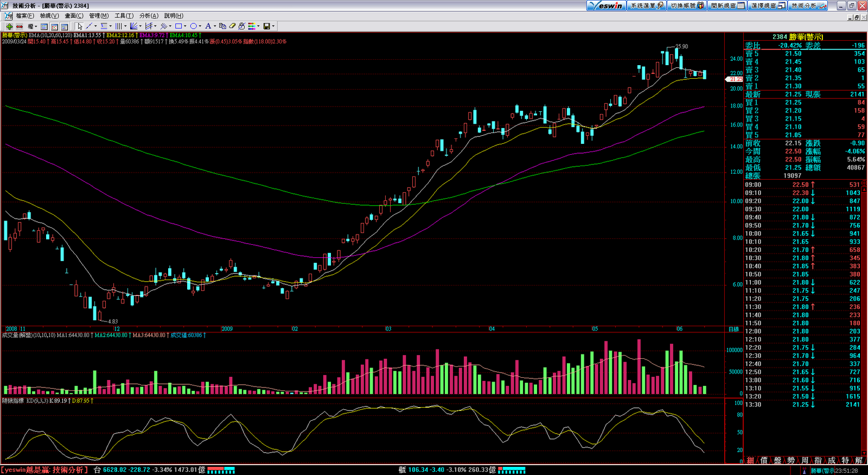
Task: Click the 選擇視窗 button
Action: 767,5
